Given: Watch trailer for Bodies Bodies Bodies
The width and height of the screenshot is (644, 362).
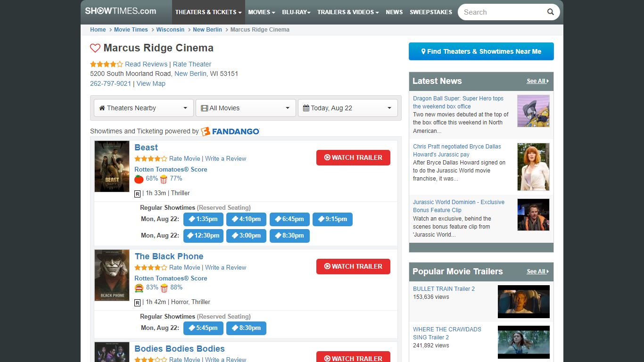Looking at the screenshot, I should (x=353, y=358).
